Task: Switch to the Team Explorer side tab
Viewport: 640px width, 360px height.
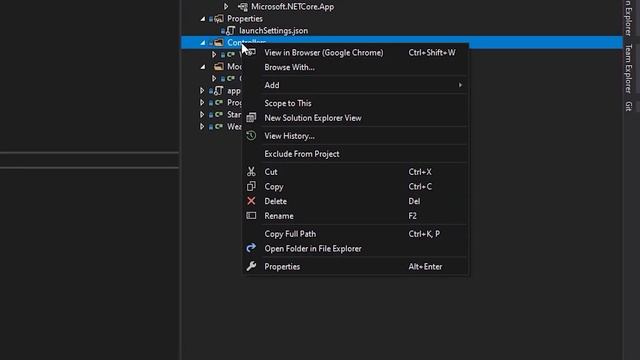Action: pyautogui.click(x=629, y=69)
